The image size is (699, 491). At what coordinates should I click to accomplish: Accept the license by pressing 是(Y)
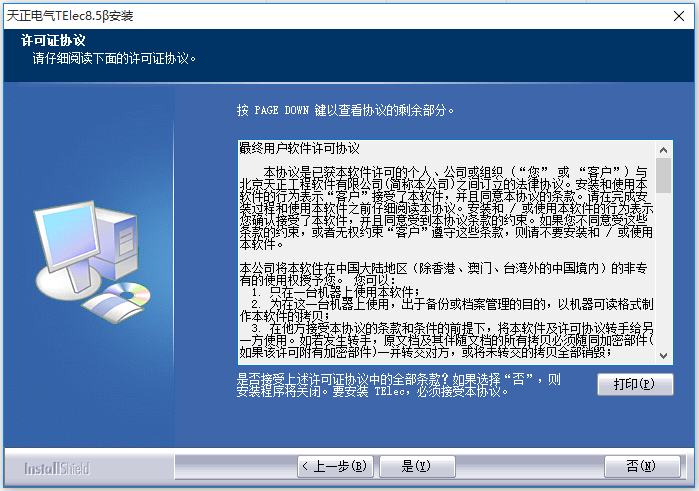(x=414, y=466)
